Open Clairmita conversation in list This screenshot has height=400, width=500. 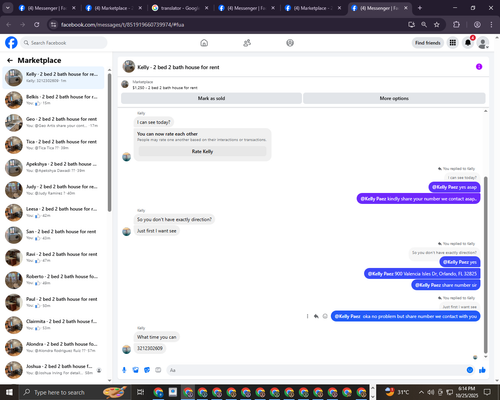[53, 325]
